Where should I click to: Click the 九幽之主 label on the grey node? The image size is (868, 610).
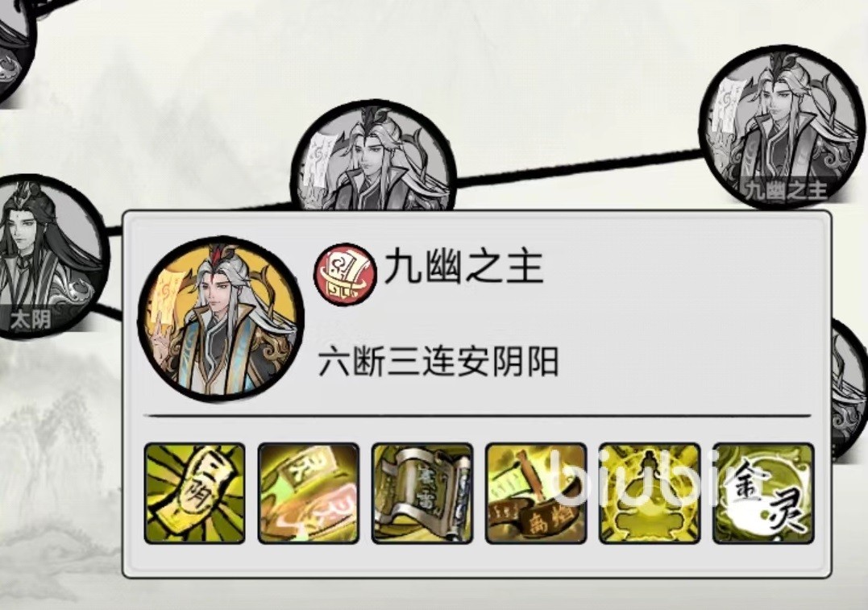(785, 190)
